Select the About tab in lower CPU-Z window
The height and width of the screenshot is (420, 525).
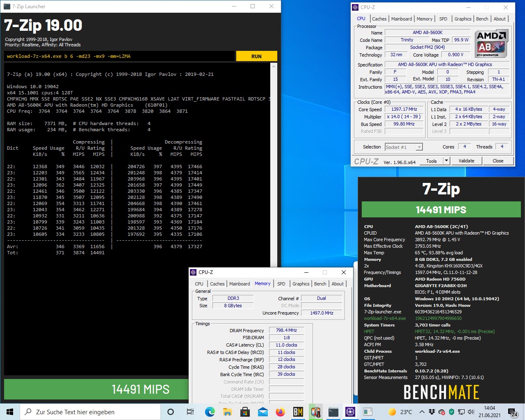click(338, 284)
